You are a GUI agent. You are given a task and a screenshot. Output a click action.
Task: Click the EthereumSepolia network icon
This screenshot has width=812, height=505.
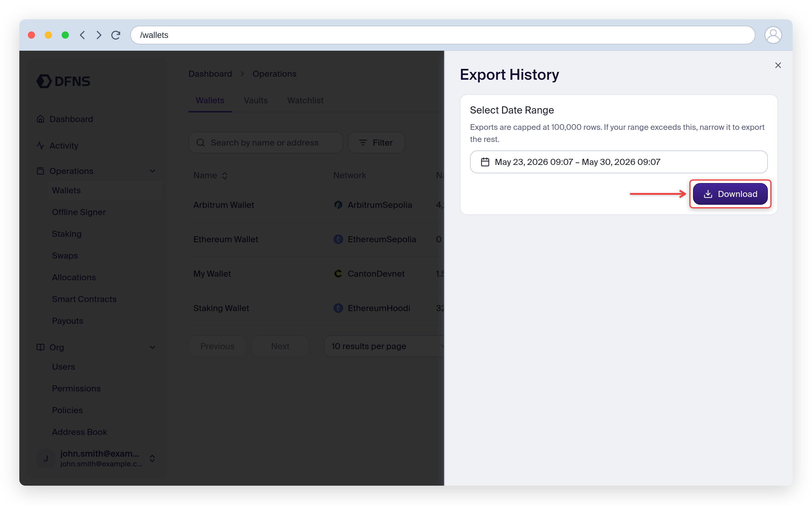tap(338, 240)
